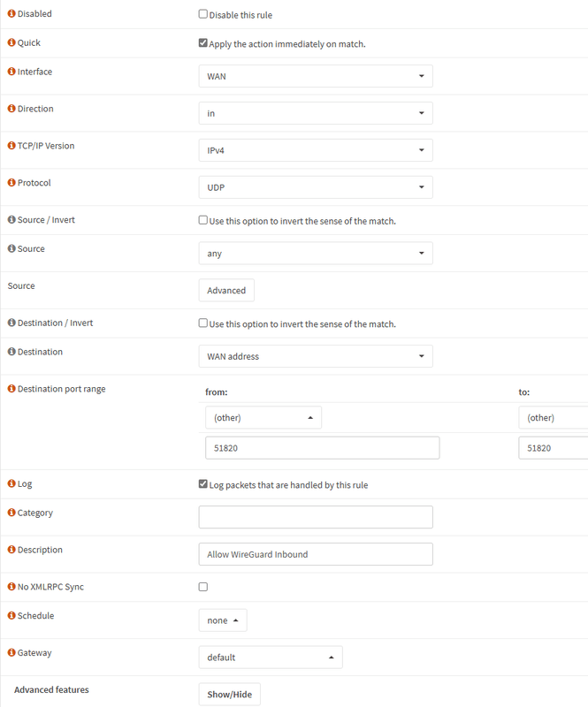Click the Advanced button under Source
Viewport: 588px width, 707px height.
[226, 290]
